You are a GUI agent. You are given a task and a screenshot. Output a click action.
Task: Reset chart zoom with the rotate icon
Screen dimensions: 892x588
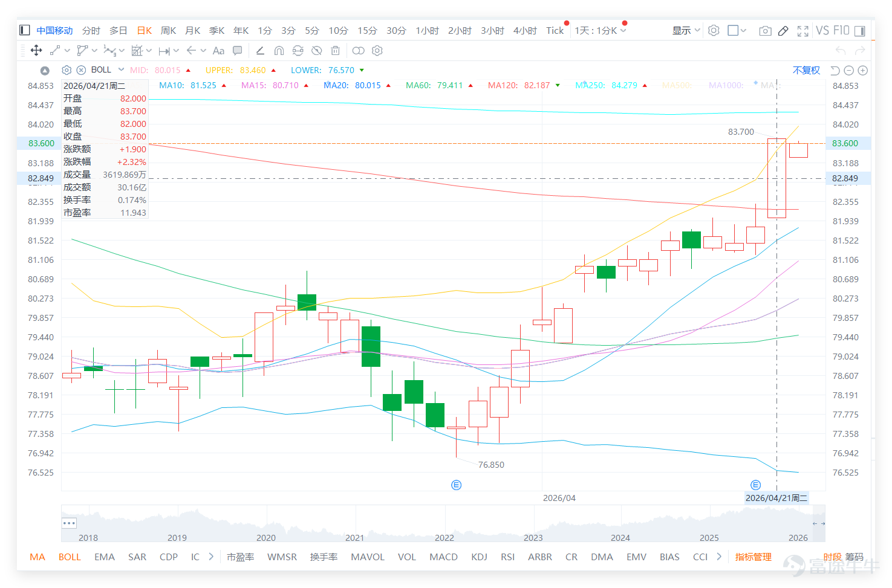(835, 70)
